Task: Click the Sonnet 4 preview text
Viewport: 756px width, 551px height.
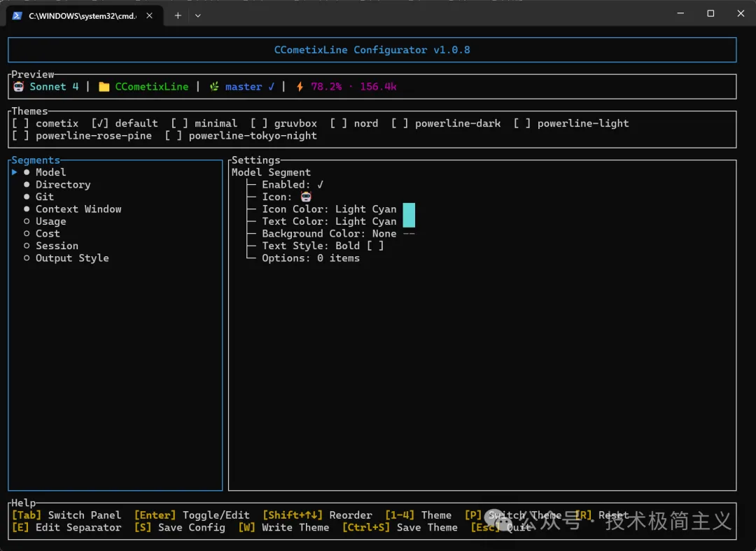Action: click(x=54, y=87)
